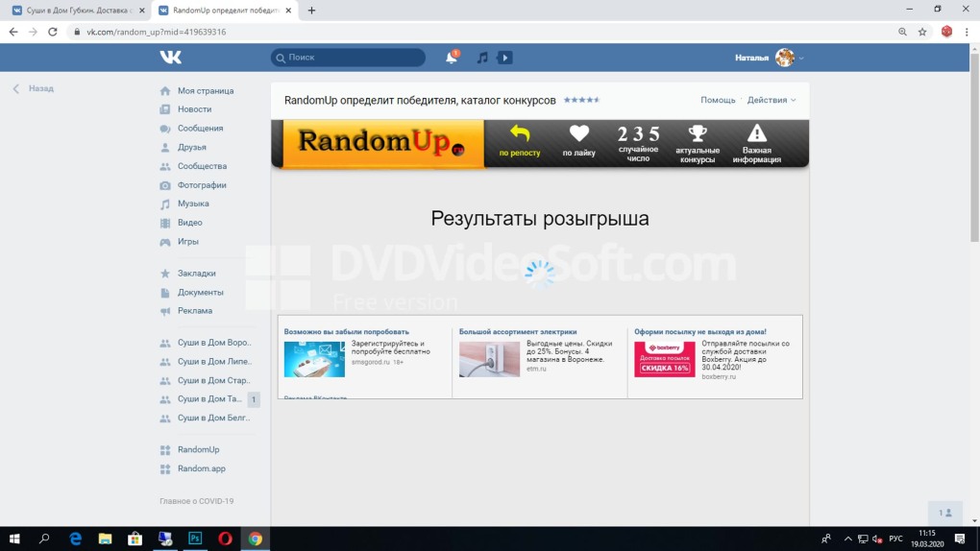The image size is (980, 551).
Task: Open Суши в Дом Воро.. community
Action: [213, 343]
